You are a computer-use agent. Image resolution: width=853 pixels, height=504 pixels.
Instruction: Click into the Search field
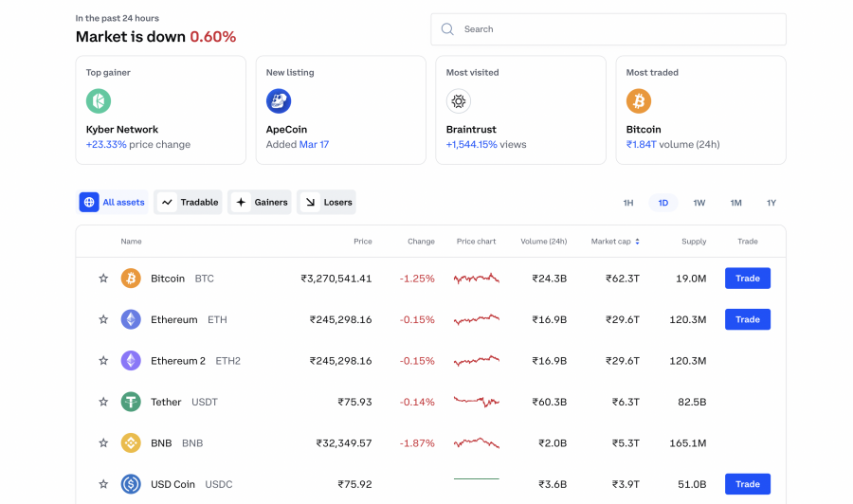tap(608, 29)
